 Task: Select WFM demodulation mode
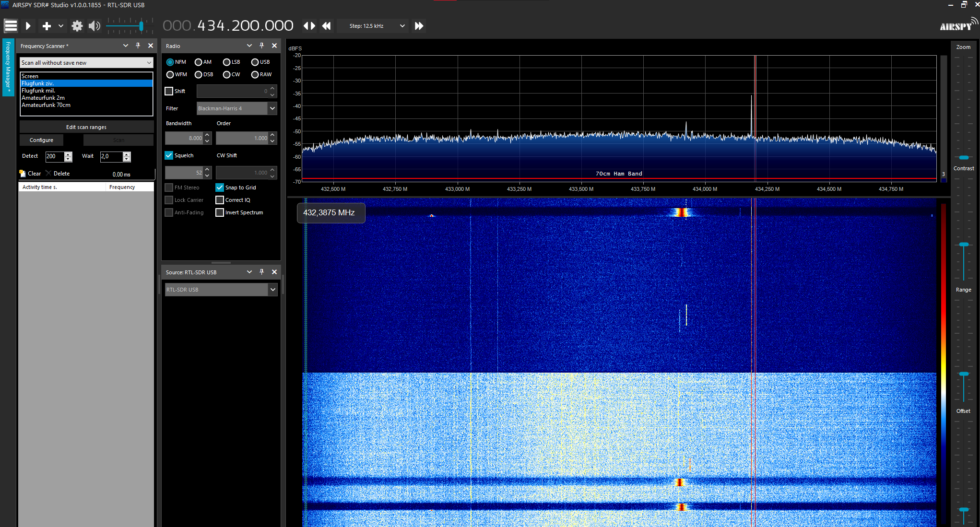click(177, 74)
